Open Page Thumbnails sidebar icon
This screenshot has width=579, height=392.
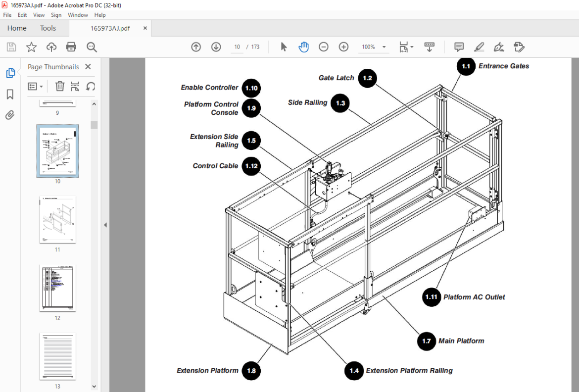point(10,73)
